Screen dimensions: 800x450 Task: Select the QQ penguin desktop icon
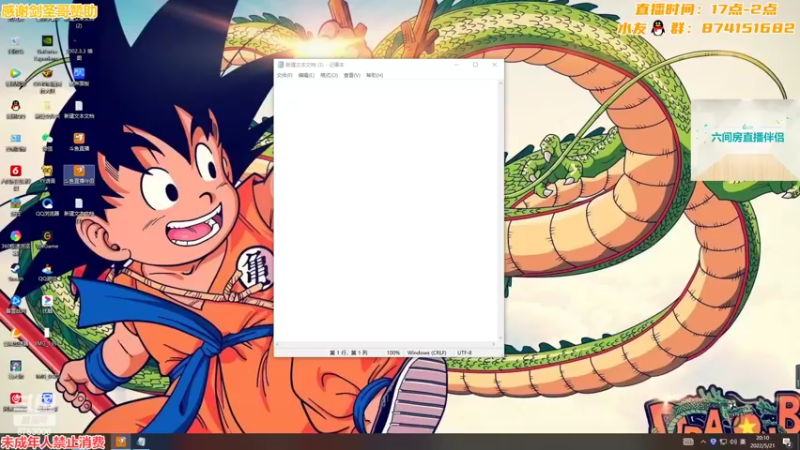(15, 109)
